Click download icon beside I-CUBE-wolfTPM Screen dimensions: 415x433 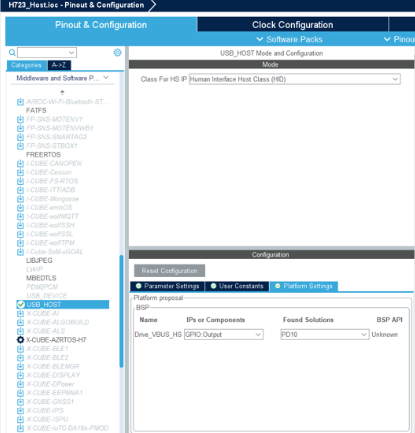pyautogui.click(x=20, y=243)
